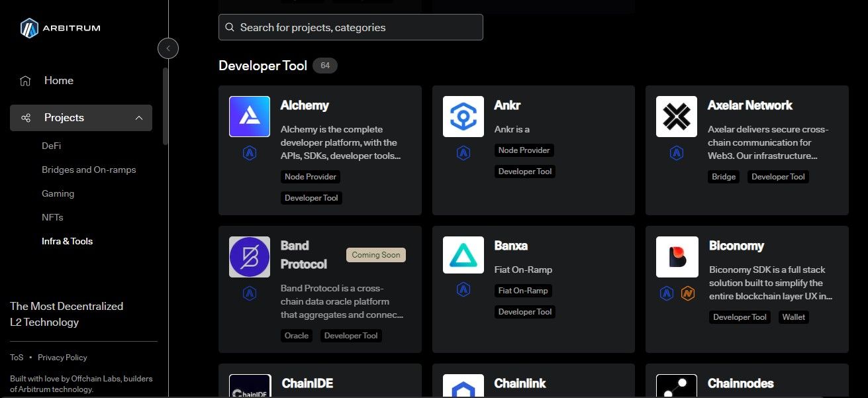Click Arbitrum One chain badge under Axelar
The width and height of the screenshot is (868, 398).
click(x=677, y=154)
